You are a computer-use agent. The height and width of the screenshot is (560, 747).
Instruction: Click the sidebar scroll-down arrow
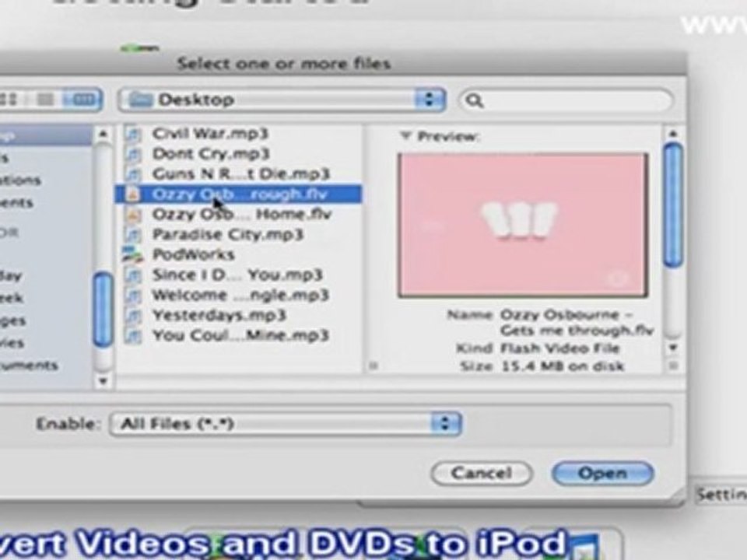pyautogui.click(x=103, y=380)
